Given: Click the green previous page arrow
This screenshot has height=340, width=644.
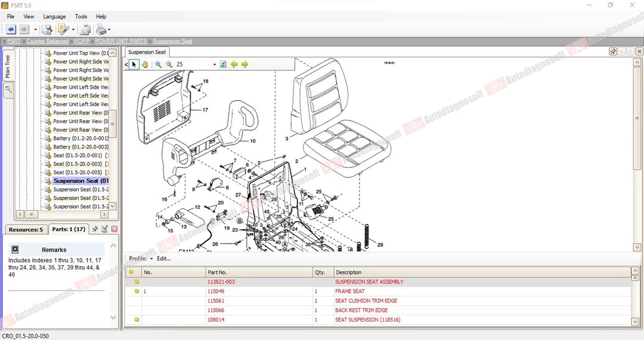Looking at the screenshot, I should click(x=234, y=64).
